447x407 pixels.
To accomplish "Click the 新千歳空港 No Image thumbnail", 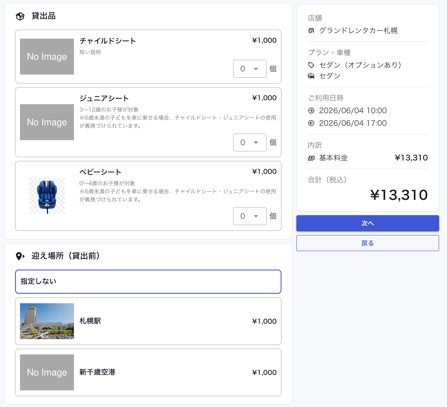I will 47,372.
